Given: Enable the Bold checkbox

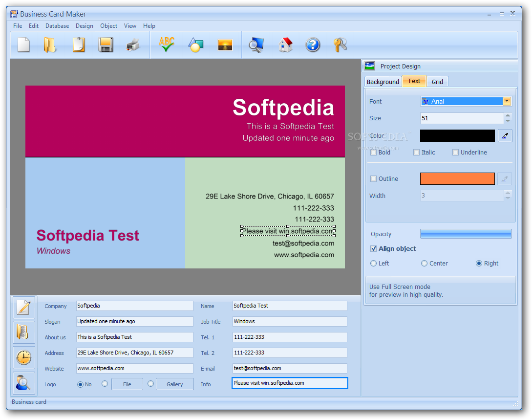Looking at the screenshot, I should point(374,153).
